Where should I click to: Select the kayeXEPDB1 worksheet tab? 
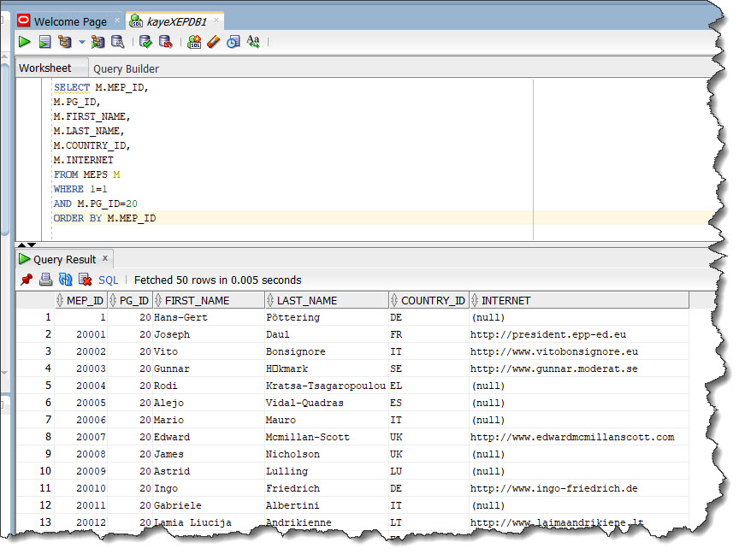pyautogui.click(x=176, y=22)
